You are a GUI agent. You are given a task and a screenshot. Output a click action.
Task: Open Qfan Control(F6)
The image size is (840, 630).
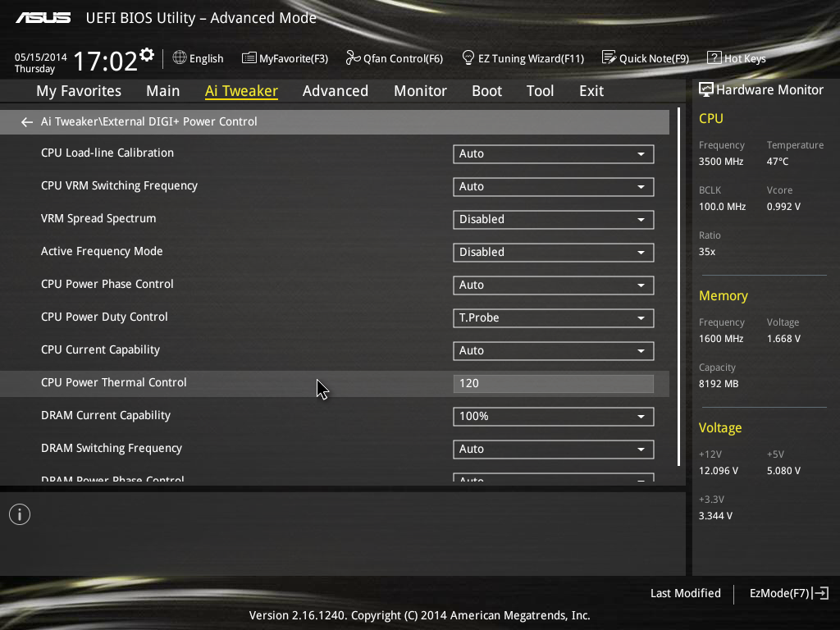(x=395, y=58)
